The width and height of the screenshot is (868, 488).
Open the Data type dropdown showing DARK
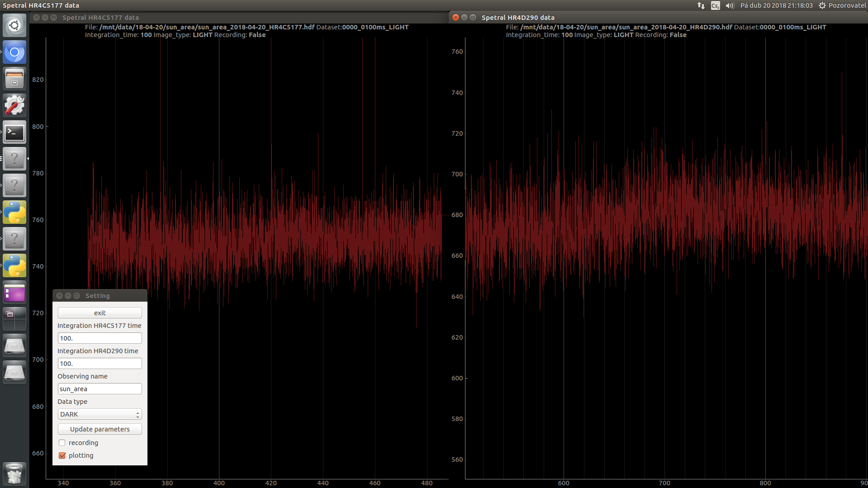(x=100, y=414)
